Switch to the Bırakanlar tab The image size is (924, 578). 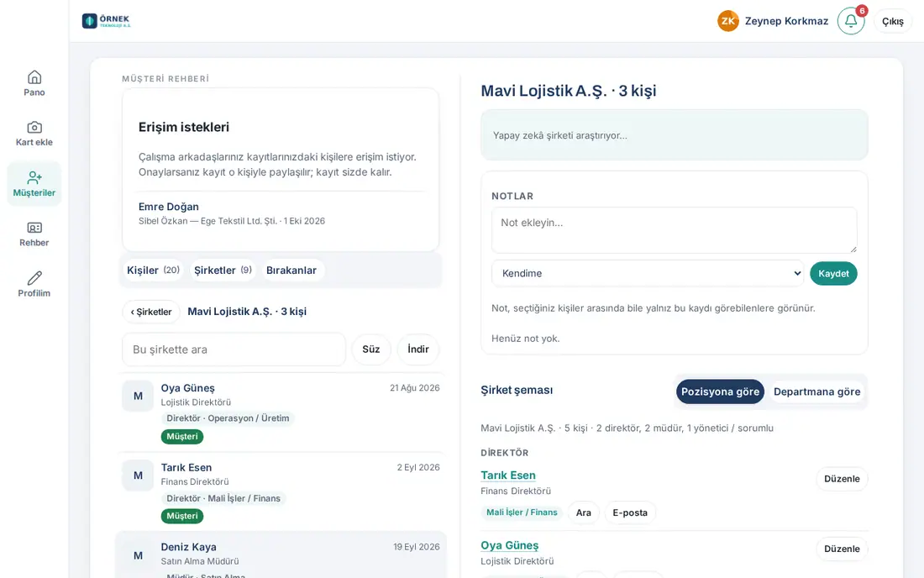pos(291,271)
